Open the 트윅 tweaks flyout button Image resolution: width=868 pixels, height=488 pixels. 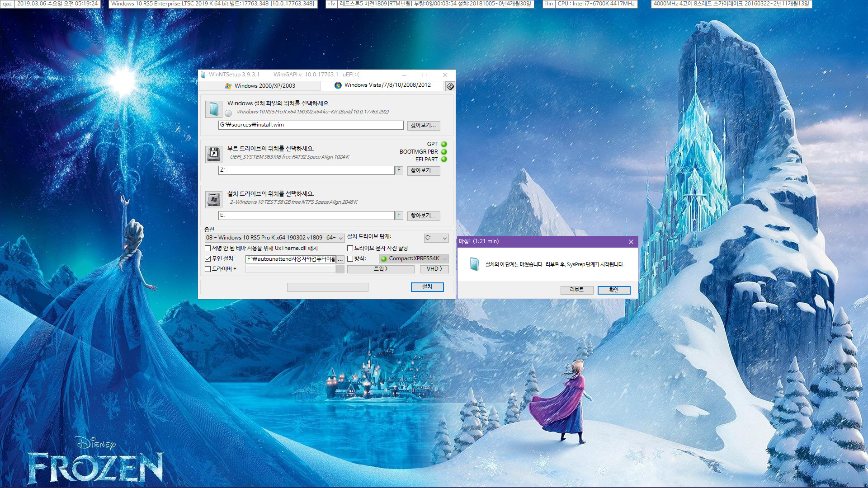[x=381, y=269]
